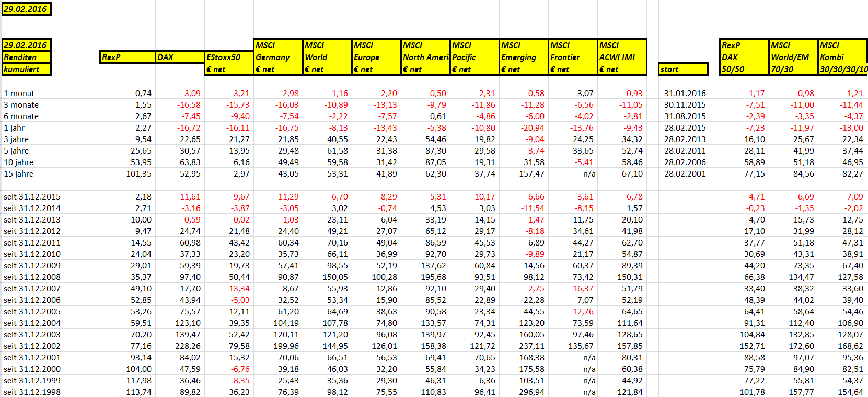The image size is (868, 397).
Task: Select RexP value 101,35 in 15 jahre row
Action: [x=139, y=173]
